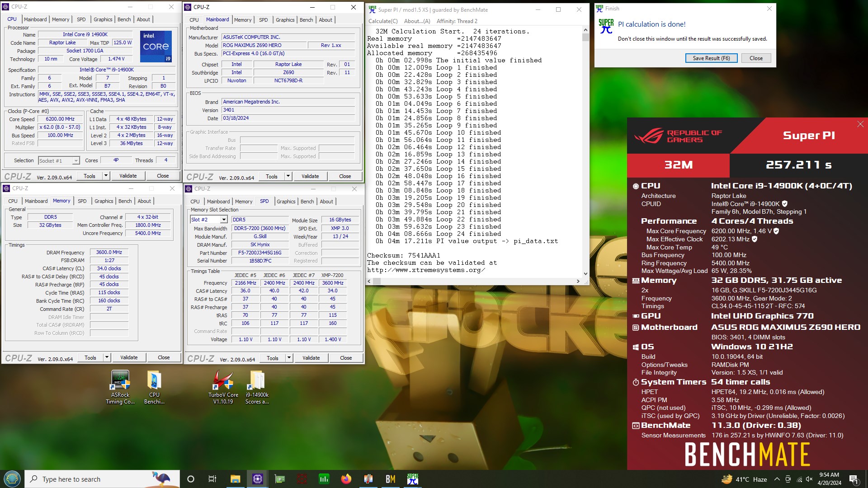Viewport: 868px width, 488px height.
Task: Click the ROG MAXIMUS Z690 HERO model field
Action: pyautogui.click(x=264, y=46)
